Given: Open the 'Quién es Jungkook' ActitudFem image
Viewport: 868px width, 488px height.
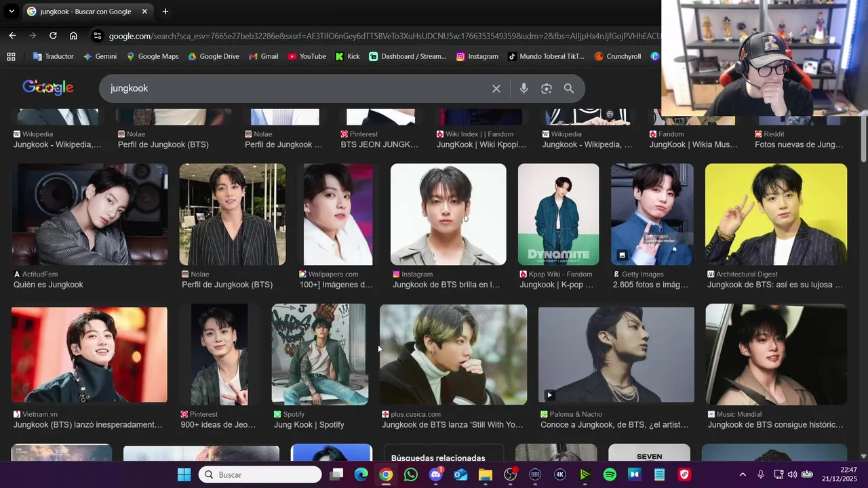Looking at the screenshot, I should click(90, 214).
